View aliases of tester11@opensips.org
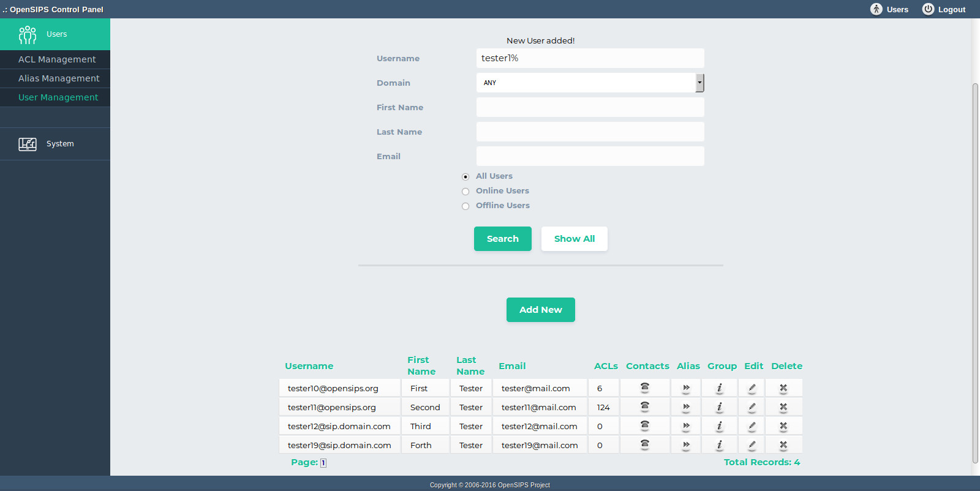Viewport: 980px width, 491px height. point(686,407)
